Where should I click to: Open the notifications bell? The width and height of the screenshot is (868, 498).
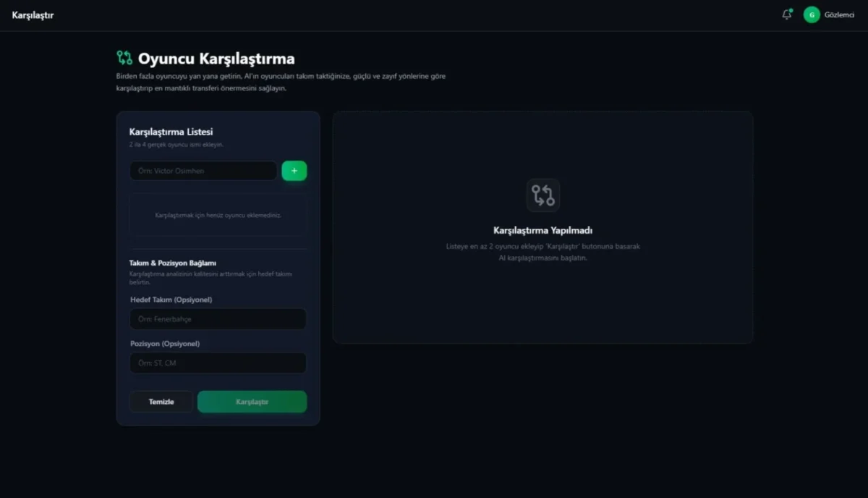pyautogui.click(x=787, y=14)
